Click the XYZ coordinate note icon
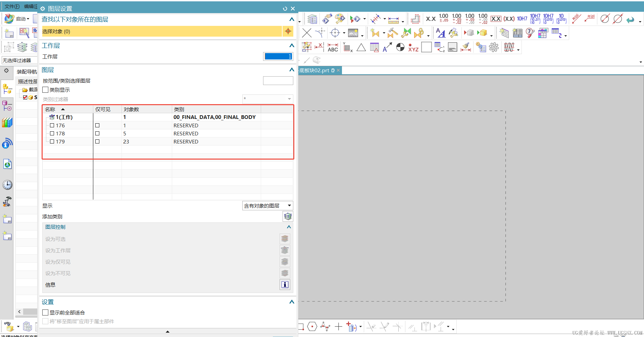This screenshot has height=337, width=644. point(413,47)
